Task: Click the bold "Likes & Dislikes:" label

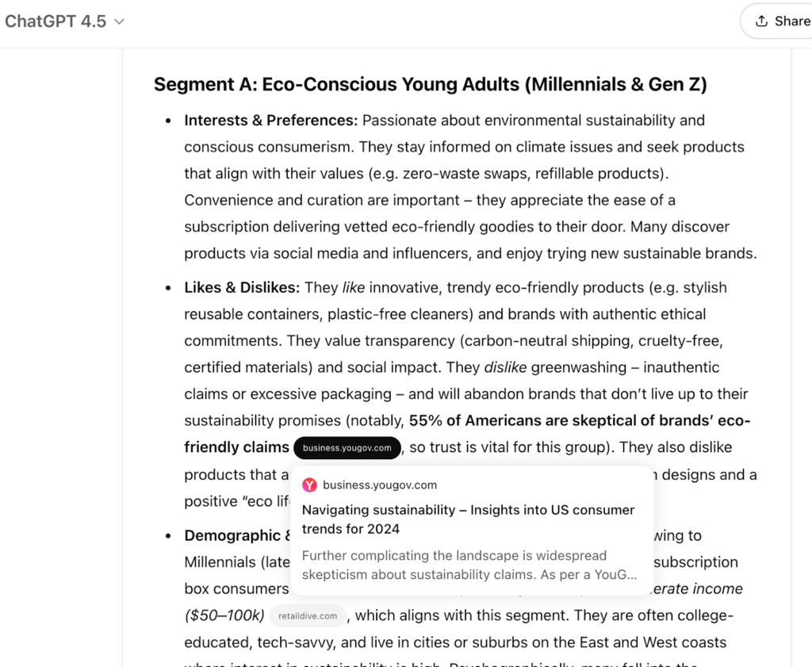Action: [x=242, y=287]
